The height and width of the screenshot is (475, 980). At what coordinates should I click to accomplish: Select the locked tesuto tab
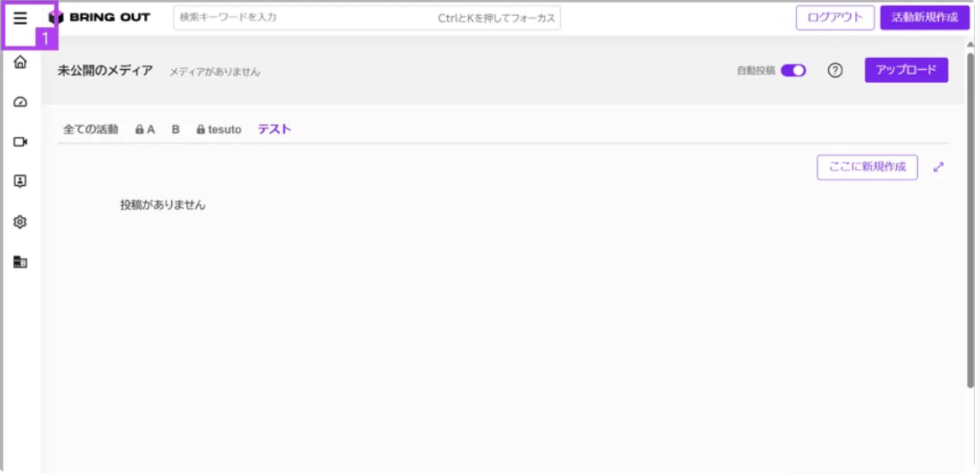pyautogui.click(x=219, y=130)
